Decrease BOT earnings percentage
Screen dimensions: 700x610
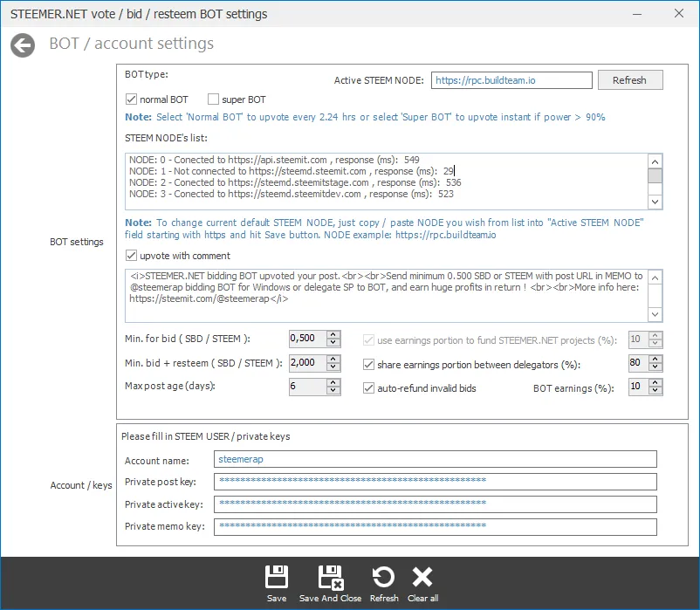click(x=655, y=390)
